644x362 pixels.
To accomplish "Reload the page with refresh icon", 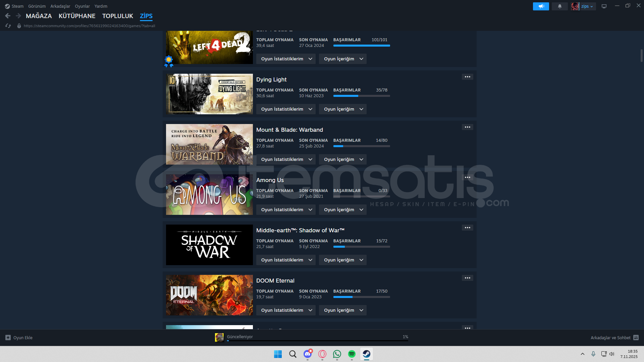I will coord(8,26).
